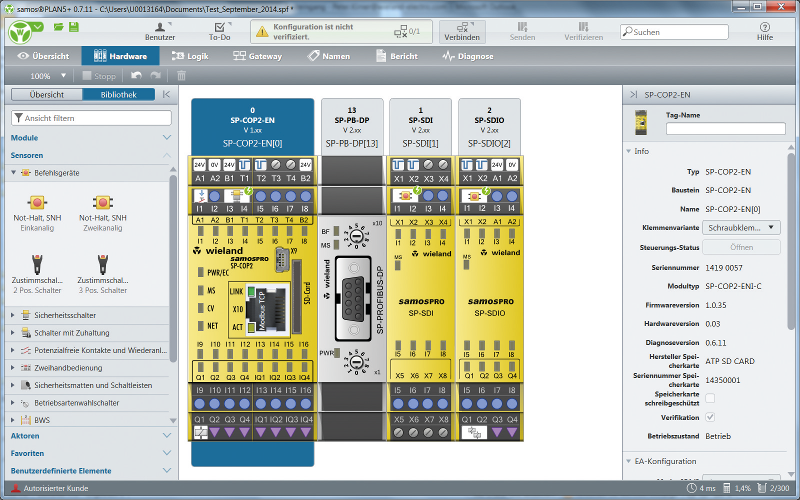Switch to the Diagnose tab
The height and width of the screenshot is (500, 800).
point(468,56)
